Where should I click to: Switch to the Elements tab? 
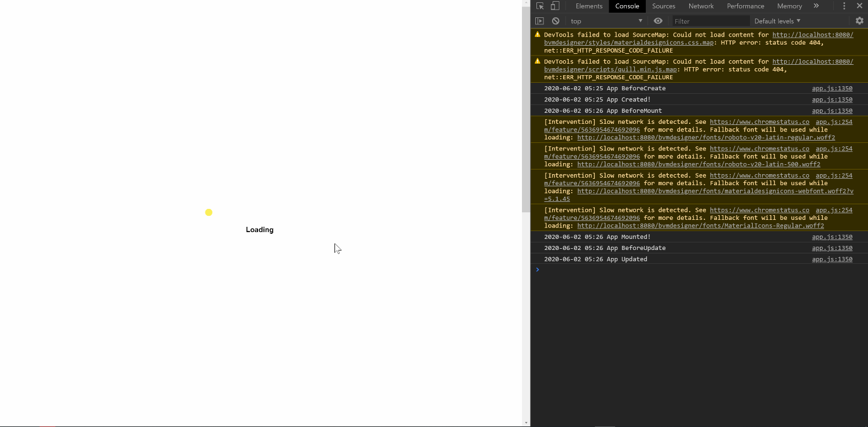tap(589, 6)
